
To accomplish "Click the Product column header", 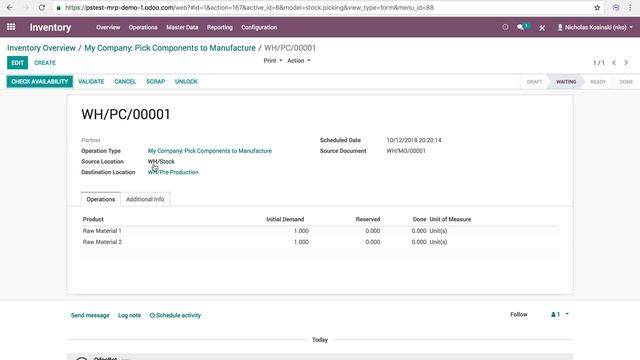I will (x=93, y=219).
